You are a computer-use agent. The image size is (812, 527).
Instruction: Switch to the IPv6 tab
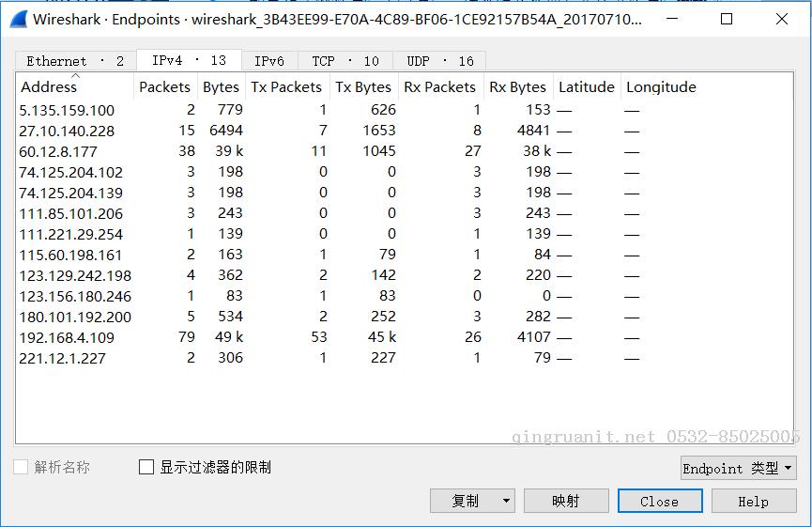(268, 61)
